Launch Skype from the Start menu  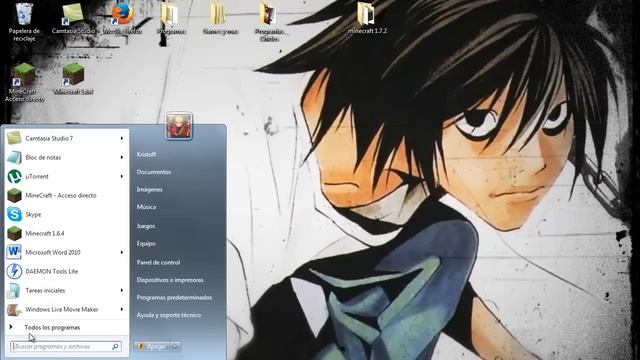[66, 214]
